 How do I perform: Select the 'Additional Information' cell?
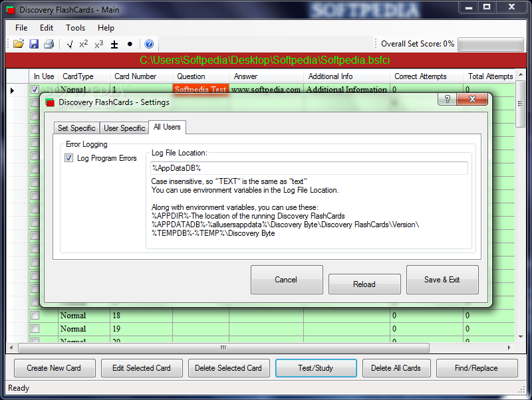[x=346, y=90]
